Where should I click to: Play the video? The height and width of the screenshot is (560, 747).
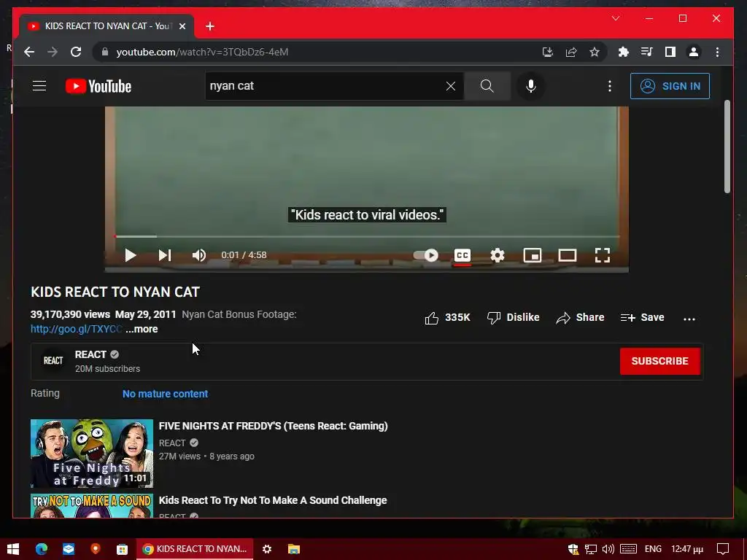point(130,255)
